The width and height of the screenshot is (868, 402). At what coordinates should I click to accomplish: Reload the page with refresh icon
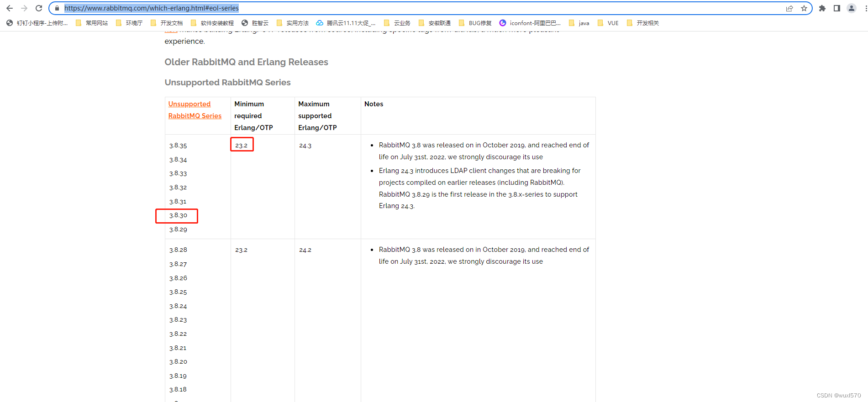(39, 8)
